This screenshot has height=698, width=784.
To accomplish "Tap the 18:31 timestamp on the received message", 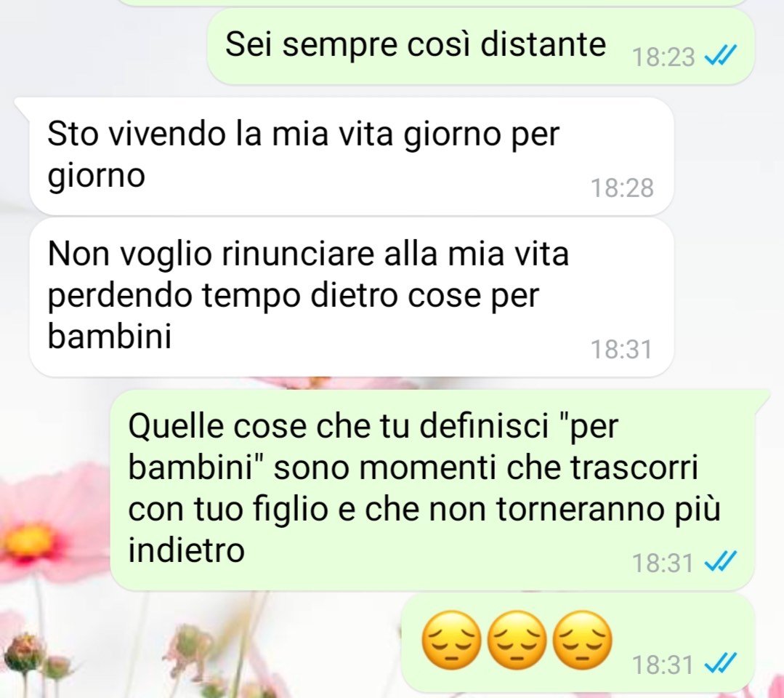I will tap(621, 349).
